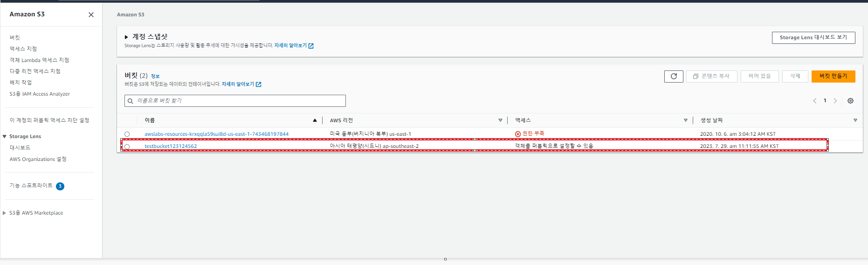Click the Amazon S3 sidebar title

(27, 14)
